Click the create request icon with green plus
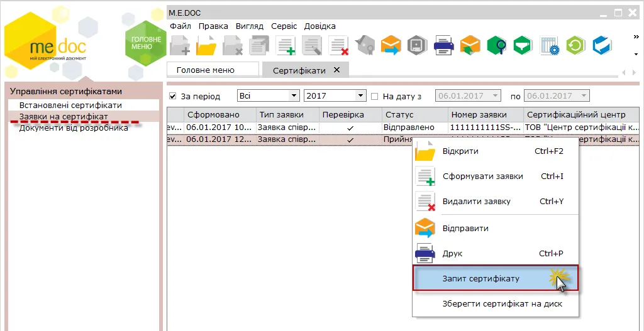Screen dimensions: 644x331 (286, 45)
